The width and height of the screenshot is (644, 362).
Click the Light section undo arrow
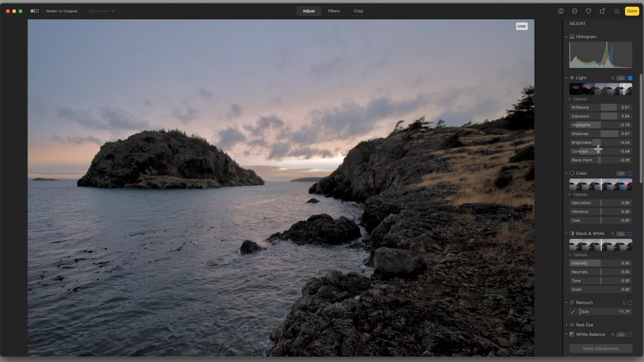(x=613, y=78)
